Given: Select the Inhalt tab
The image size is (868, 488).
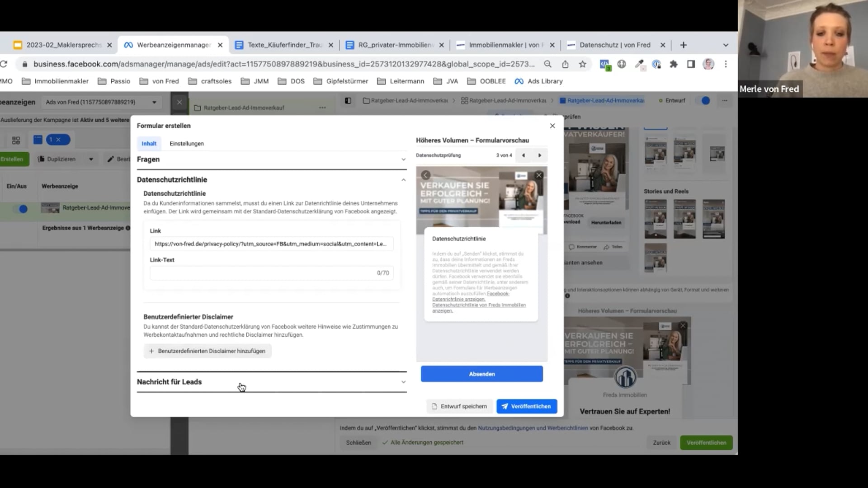Looking at the screenshot, I should tap(149, 144).
